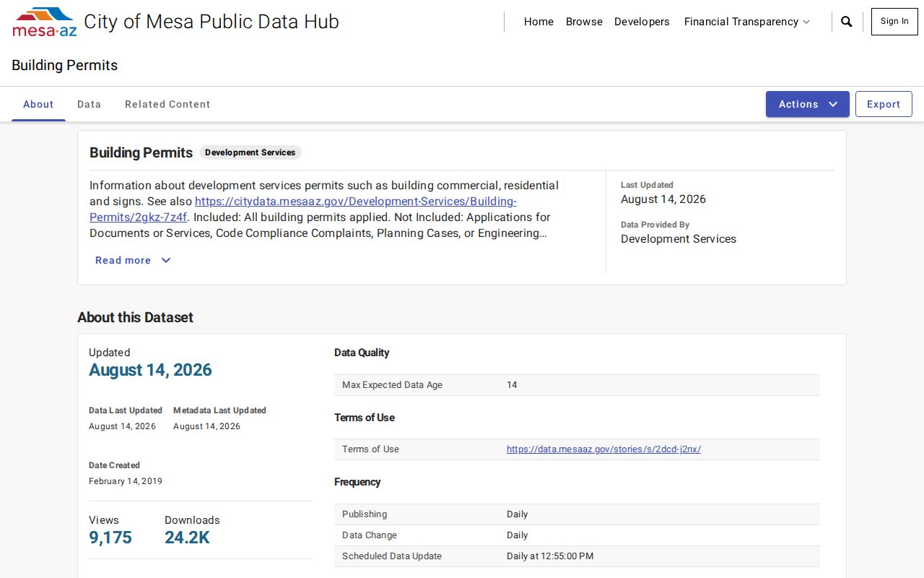
Task: Click the Publishing frequency row label
Action: tap(365, 514)
